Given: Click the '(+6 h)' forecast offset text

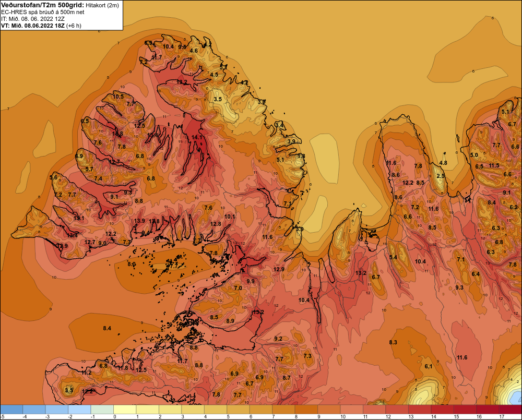Looking at the screenshot, I should click(x=74, y=26).
